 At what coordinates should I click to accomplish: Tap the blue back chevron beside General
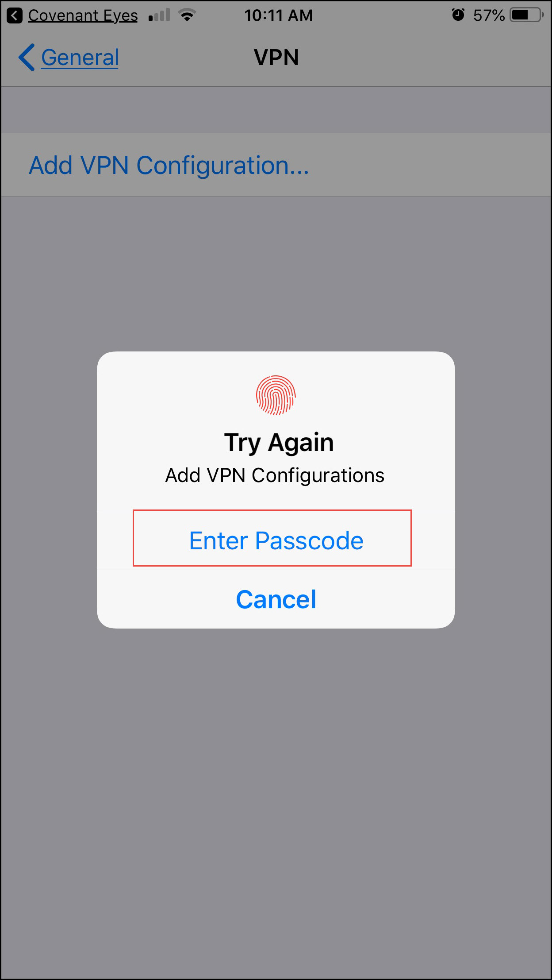coord(27,58)
